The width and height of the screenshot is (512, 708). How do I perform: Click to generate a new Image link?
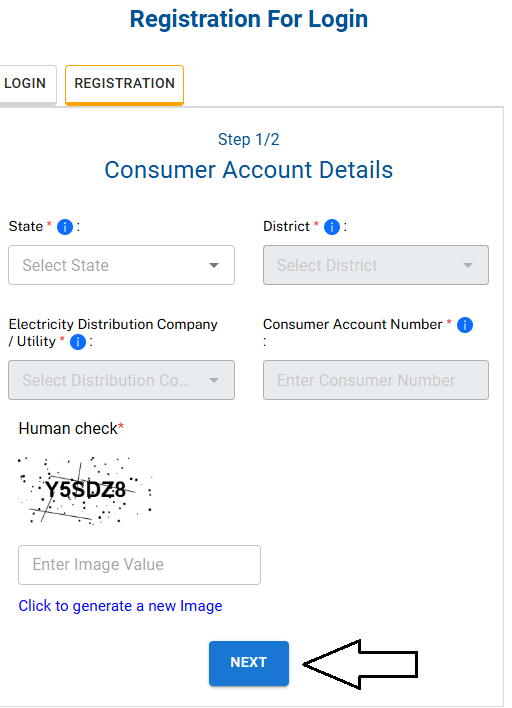pyautogui.click(x=121, y=606)
